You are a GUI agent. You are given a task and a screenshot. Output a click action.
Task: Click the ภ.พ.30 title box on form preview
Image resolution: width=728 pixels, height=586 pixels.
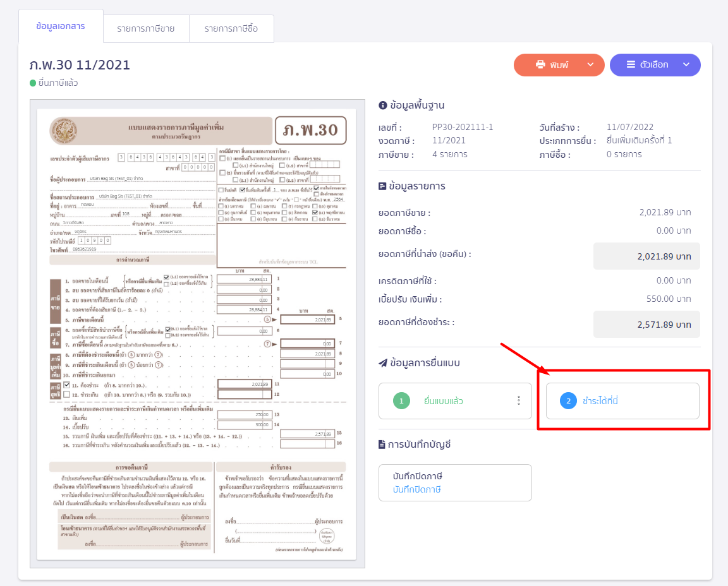click(x=310, y=130)
